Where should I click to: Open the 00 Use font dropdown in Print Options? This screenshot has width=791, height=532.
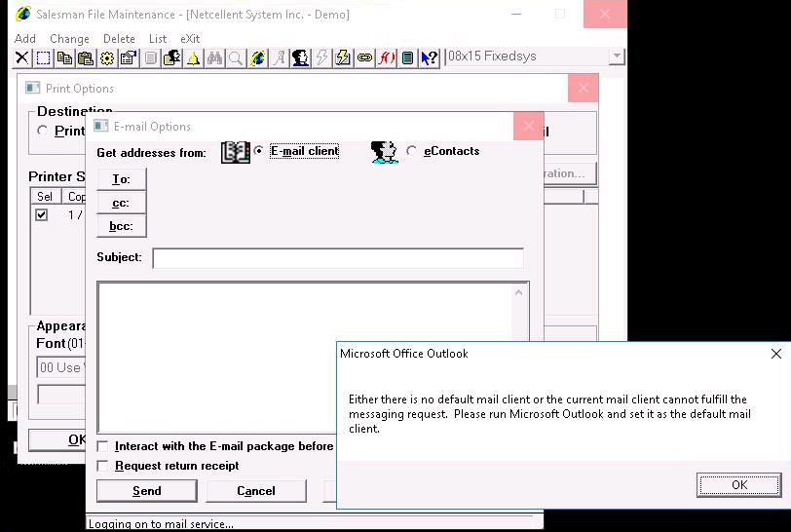(61, 367)
